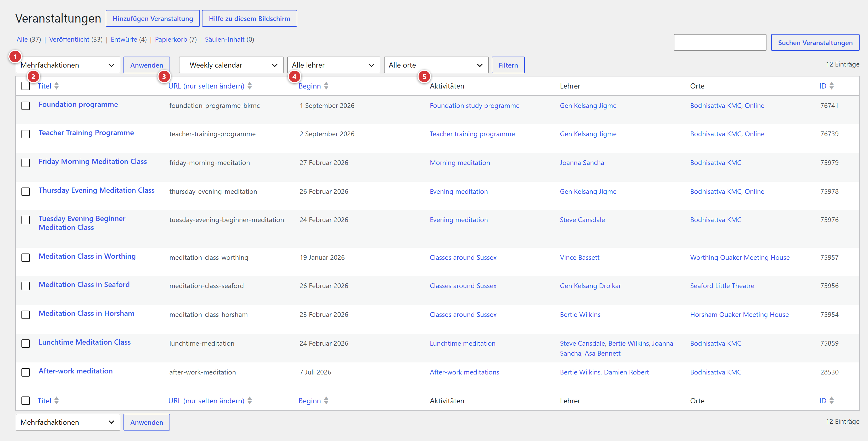Tick the select-all checkbox in the header

(x=26, y=86)
